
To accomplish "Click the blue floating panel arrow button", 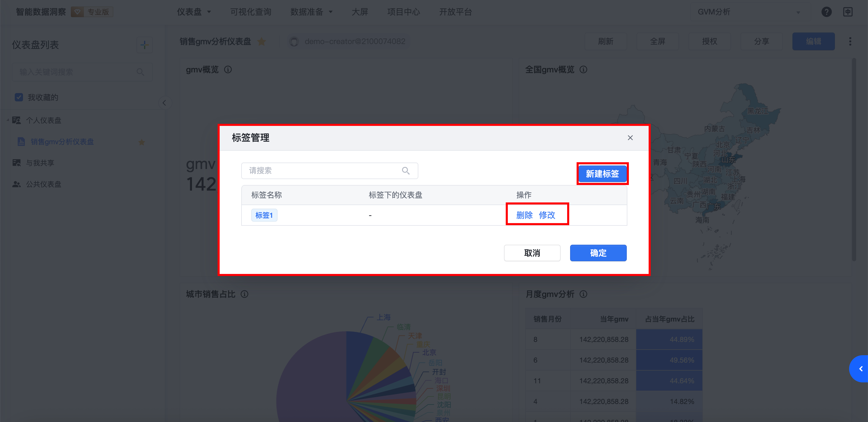I will pos(860,369).
